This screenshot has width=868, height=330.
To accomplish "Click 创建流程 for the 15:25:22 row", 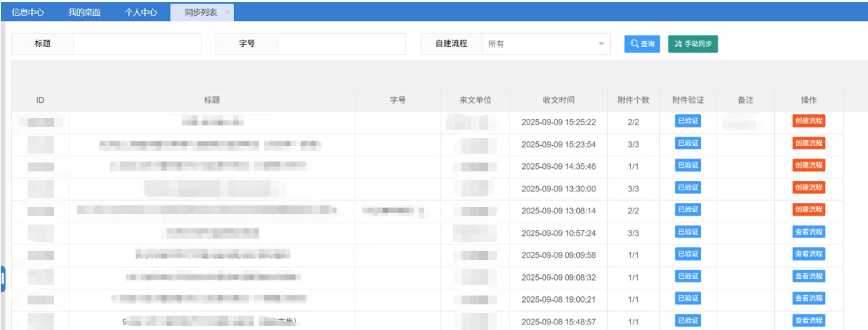I will pos(808,121).
